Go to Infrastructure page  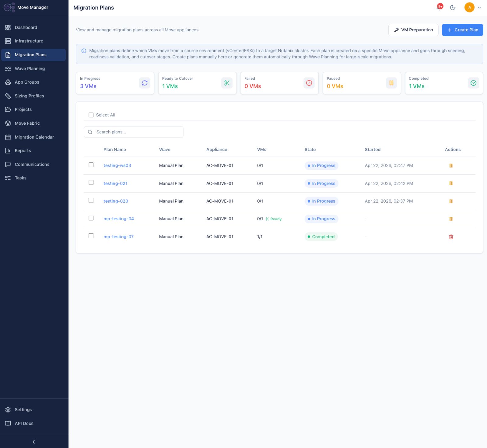(x=33, y=41)
